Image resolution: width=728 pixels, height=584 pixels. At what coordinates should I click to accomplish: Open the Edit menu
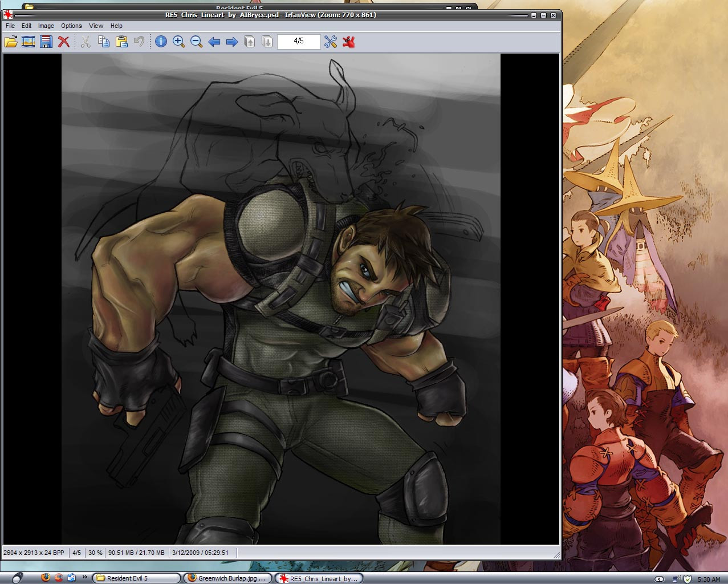(x=27, y=26)
